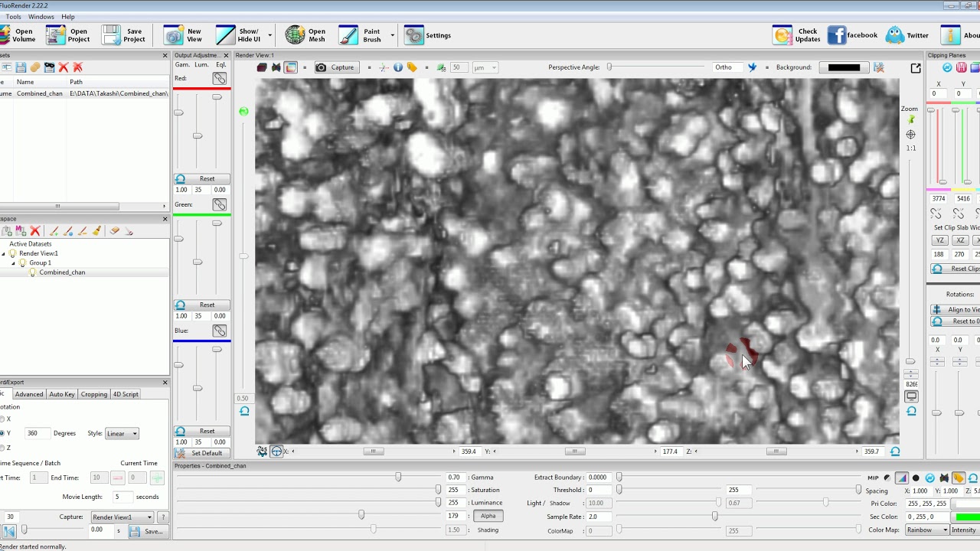The width and height of the screenshot is (980, 551).
Task: Open the Tools menu
Action: pyautogui.click(x=13, y=16)
